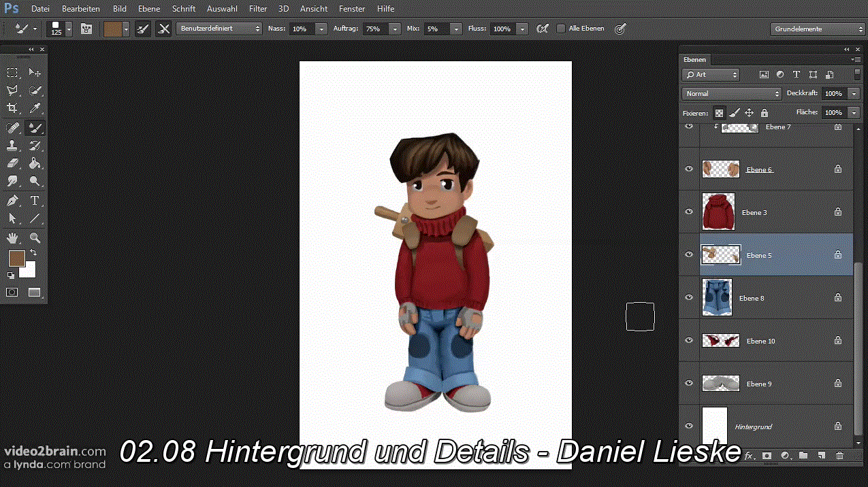Hide the Ebene 9 layer
Screen dimensions: 868x487
coord(689,383)
